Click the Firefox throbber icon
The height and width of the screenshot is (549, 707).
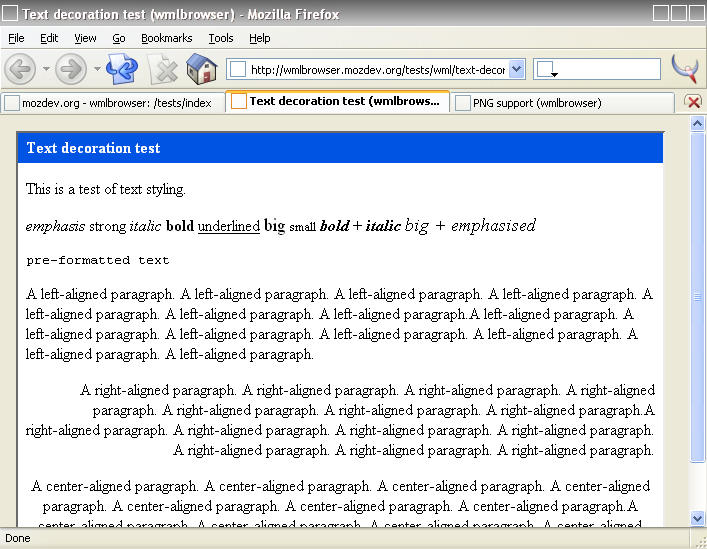tap(685, 69)
